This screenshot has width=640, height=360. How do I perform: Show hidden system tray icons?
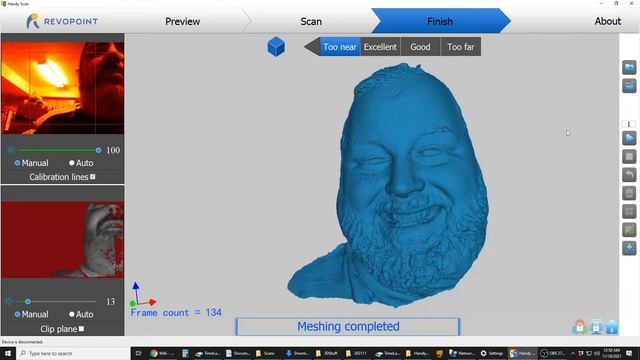click(573, 353)
